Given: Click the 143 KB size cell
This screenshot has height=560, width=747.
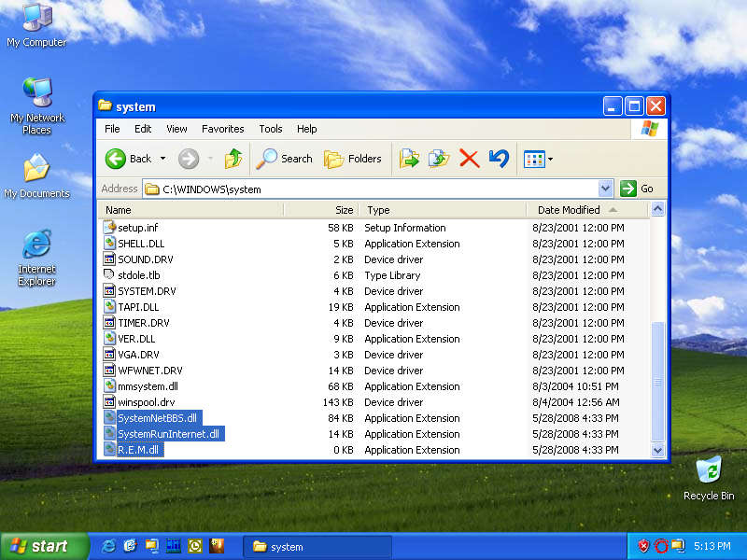Looking at the screenshot, I should 338,402.
